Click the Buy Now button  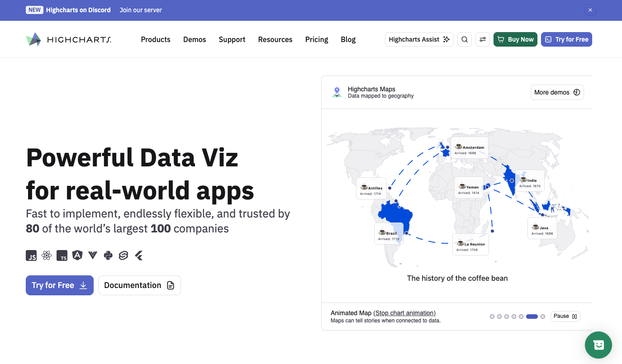click(x=515, y=39)
